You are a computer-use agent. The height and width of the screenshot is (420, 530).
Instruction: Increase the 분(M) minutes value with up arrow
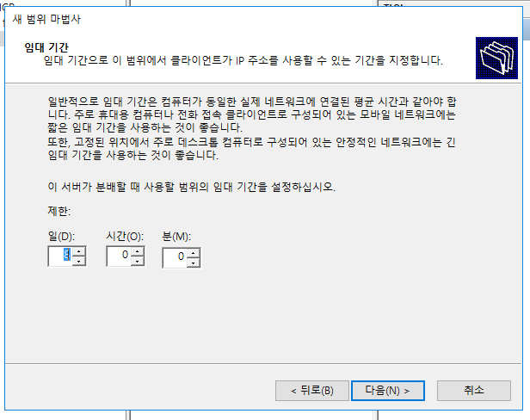pyautogui.click(x=193, y=253)
